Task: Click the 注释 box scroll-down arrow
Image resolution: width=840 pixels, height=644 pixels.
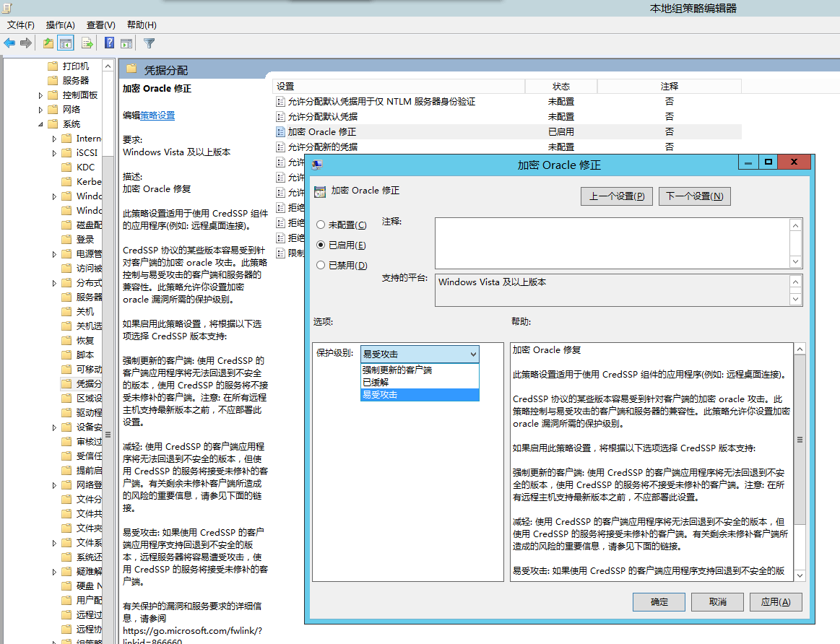Action: pos(796,262)
